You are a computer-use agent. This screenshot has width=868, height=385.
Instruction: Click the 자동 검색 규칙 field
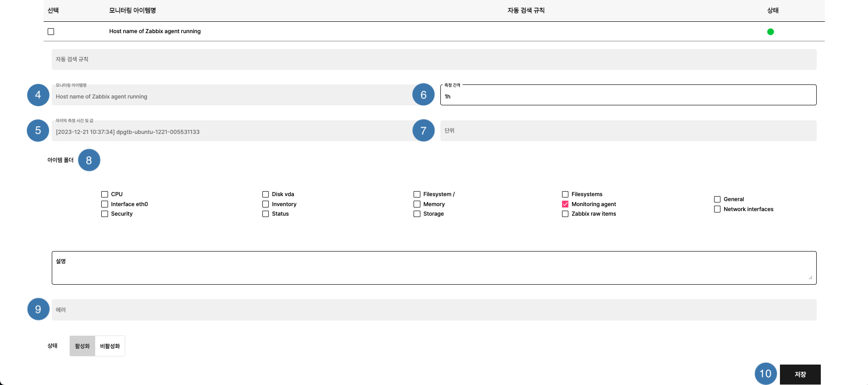434,59
